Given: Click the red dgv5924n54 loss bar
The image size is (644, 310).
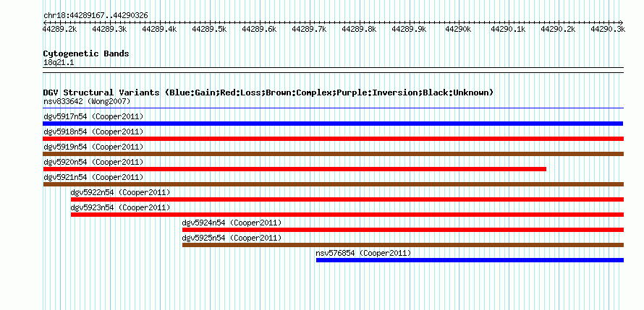Looking at the screenshot, I should (x=403, y=230).
